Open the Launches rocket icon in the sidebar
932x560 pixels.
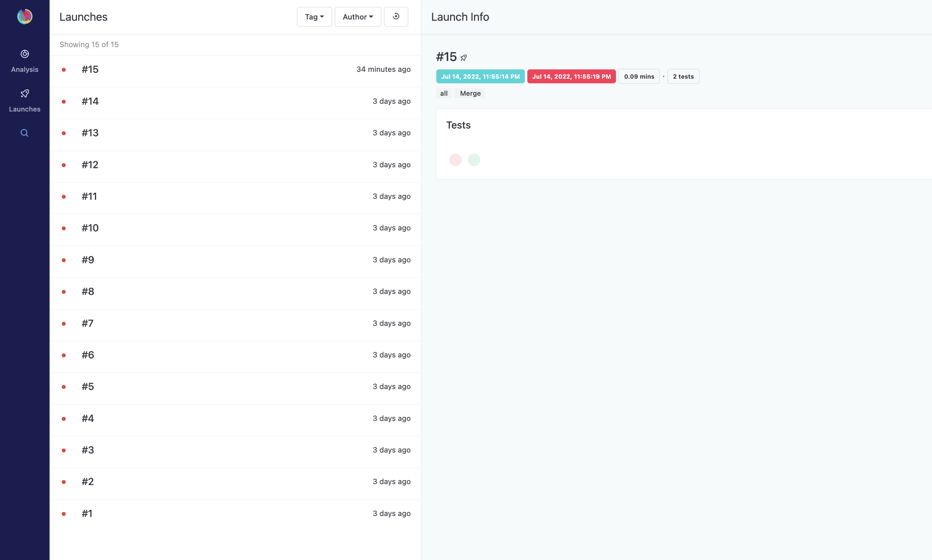point(24,94)
